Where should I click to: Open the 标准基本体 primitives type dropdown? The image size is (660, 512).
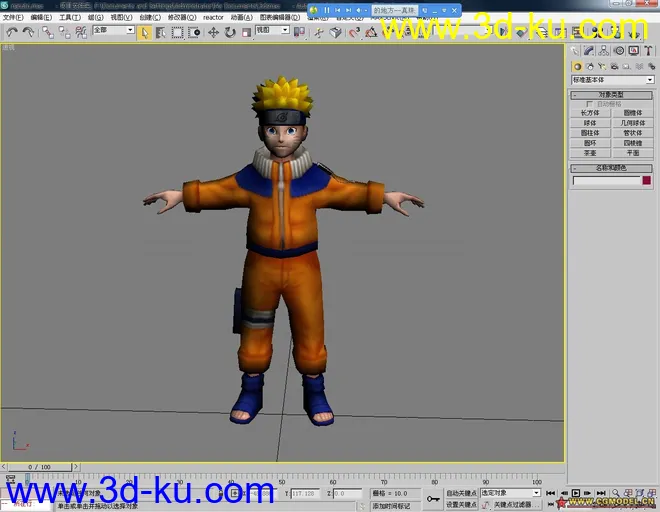pos(612,80)
